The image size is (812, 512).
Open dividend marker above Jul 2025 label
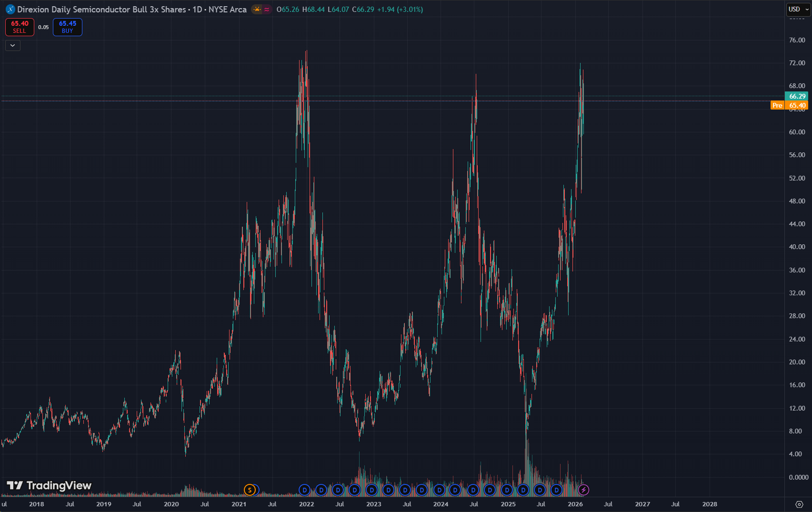click(x=540, y=490)
